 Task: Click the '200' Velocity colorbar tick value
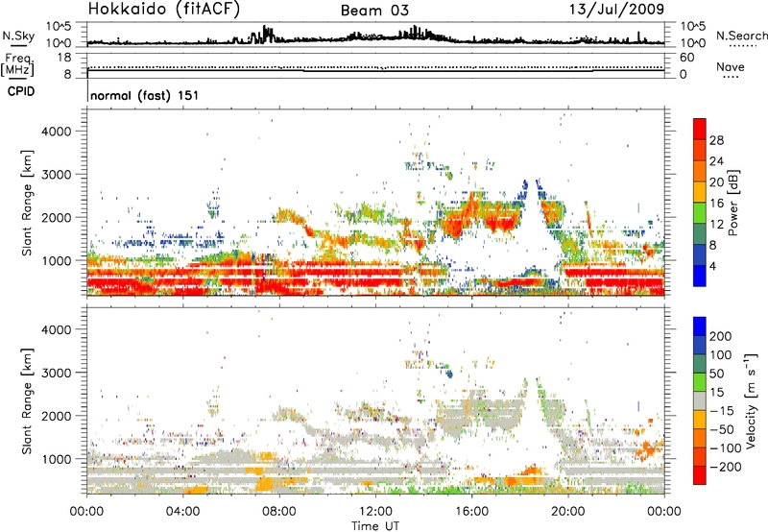click(721, 336)
